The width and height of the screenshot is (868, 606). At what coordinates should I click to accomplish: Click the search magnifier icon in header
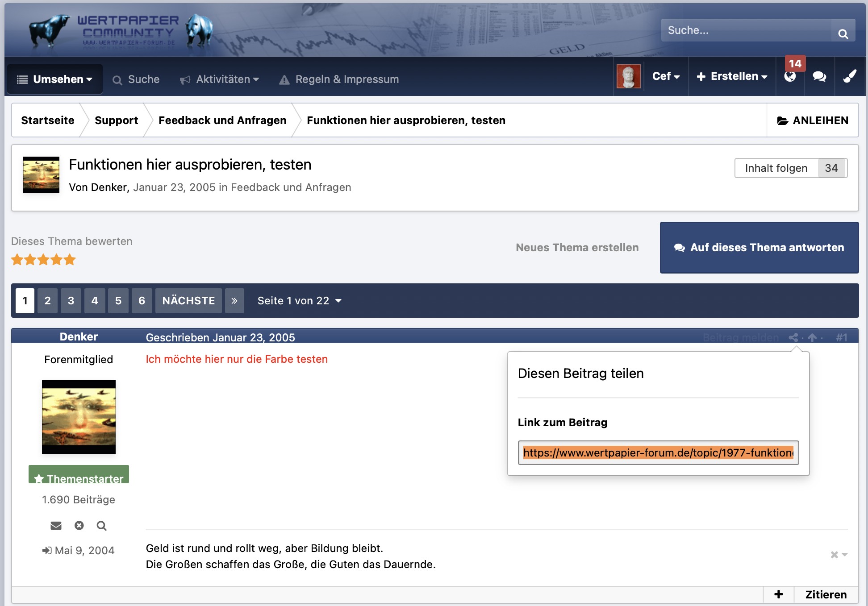[843, 33]
